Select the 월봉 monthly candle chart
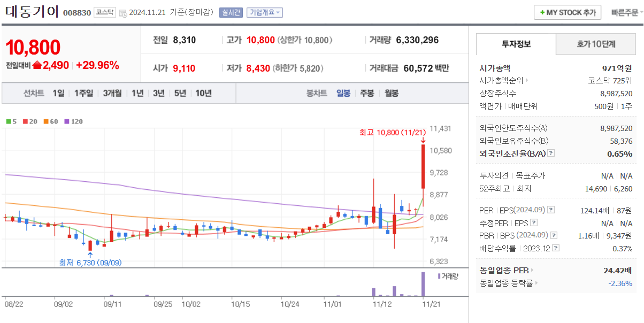Viewport: 644px width, 323px height. click(391, 93)
